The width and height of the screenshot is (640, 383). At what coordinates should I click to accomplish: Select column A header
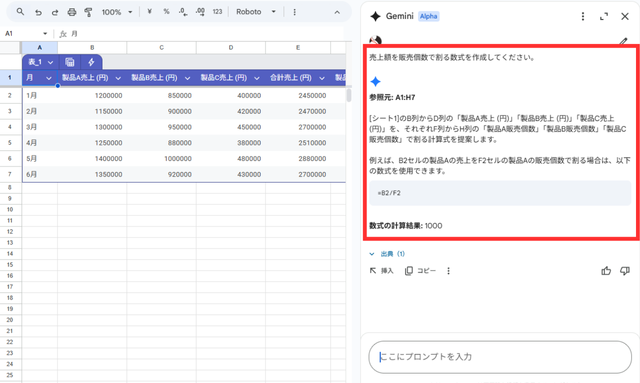coord(40,47)
